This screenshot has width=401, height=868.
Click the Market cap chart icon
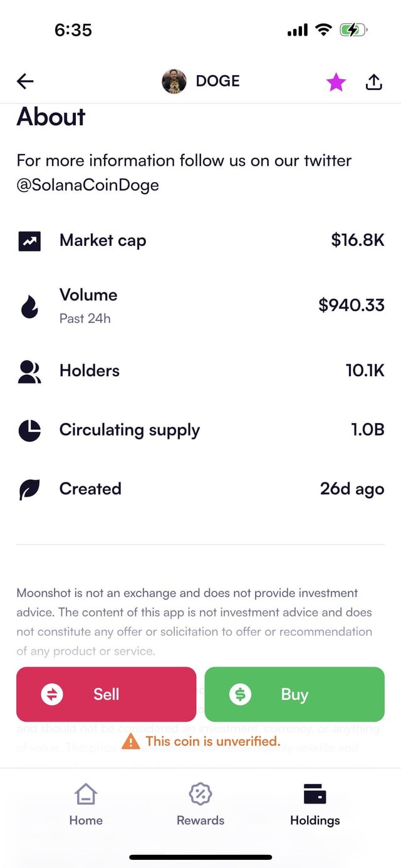(29, 241)
